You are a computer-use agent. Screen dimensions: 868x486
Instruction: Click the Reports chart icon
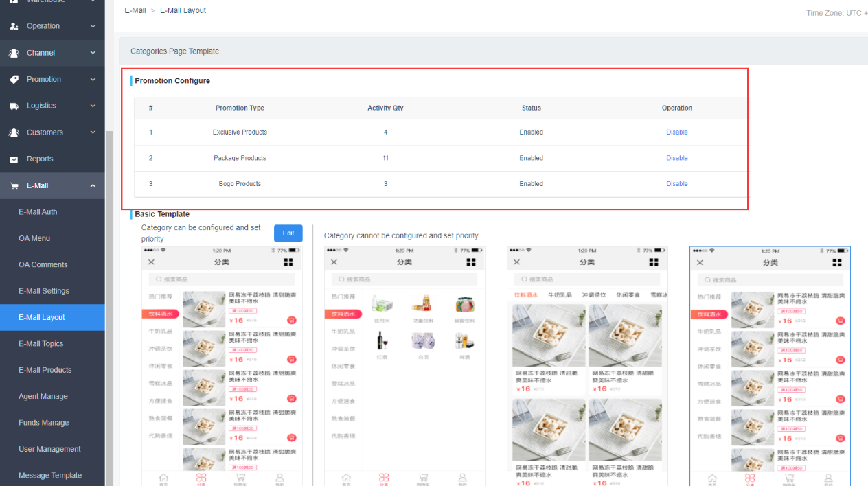pos(14,159)
